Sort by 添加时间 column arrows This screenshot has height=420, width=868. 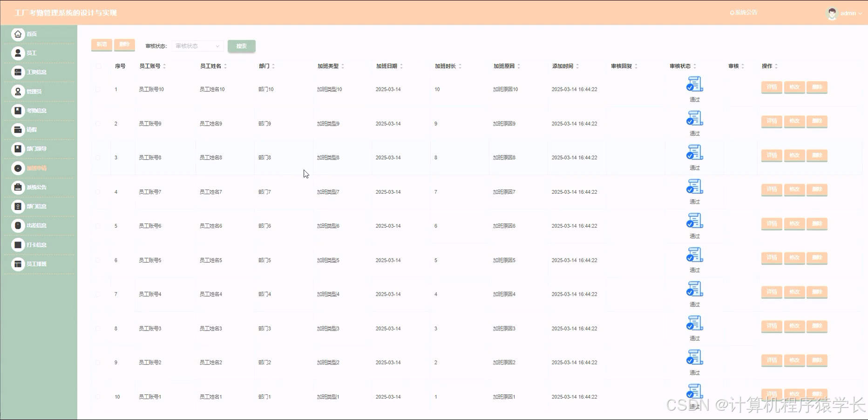point(577,66)
